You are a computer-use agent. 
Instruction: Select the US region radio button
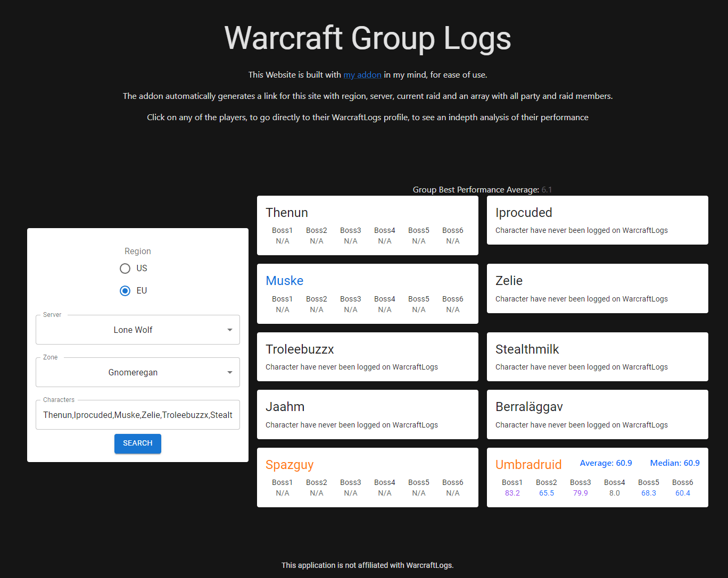[125, 269]
